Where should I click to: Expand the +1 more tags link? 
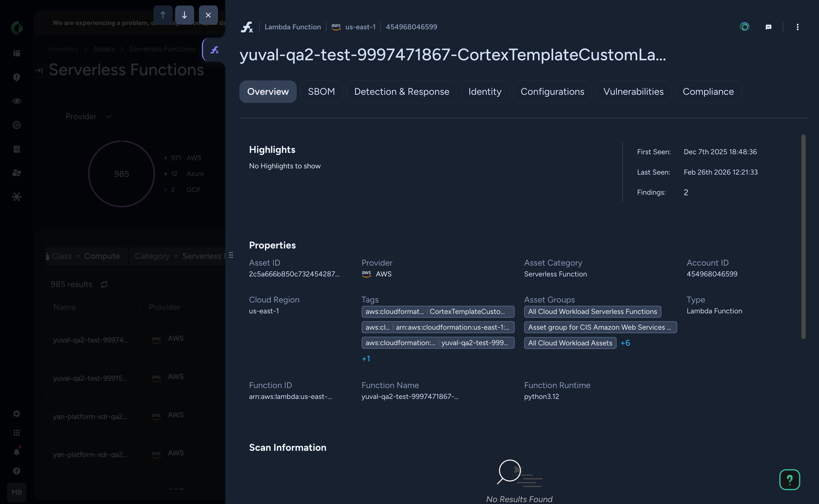point(366,359)
